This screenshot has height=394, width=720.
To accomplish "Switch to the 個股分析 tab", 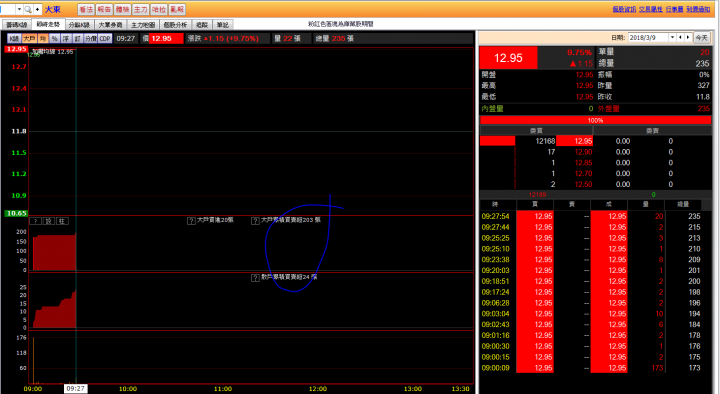I will point(175,25).
